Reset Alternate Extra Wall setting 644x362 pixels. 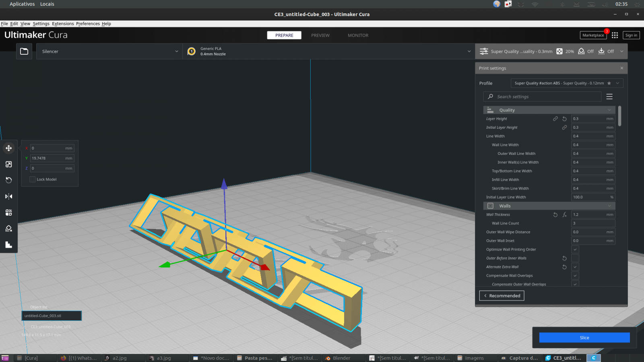[564, 267]
